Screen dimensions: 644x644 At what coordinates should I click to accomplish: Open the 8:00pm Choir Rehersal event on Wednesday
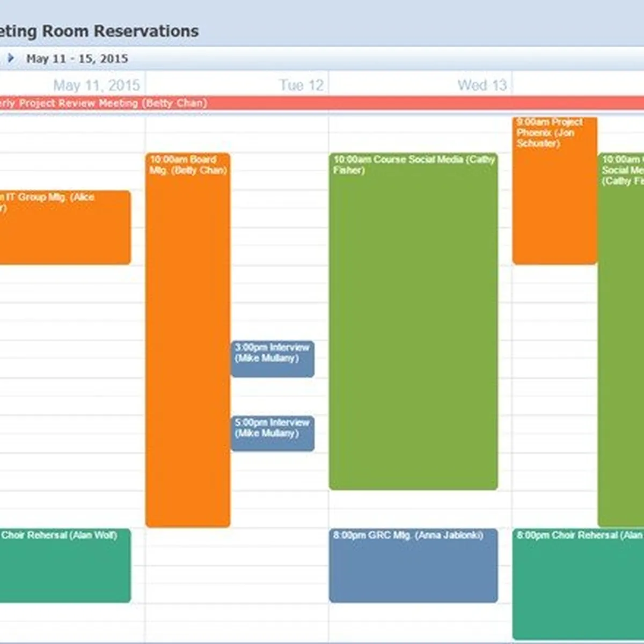pos(578,584)
